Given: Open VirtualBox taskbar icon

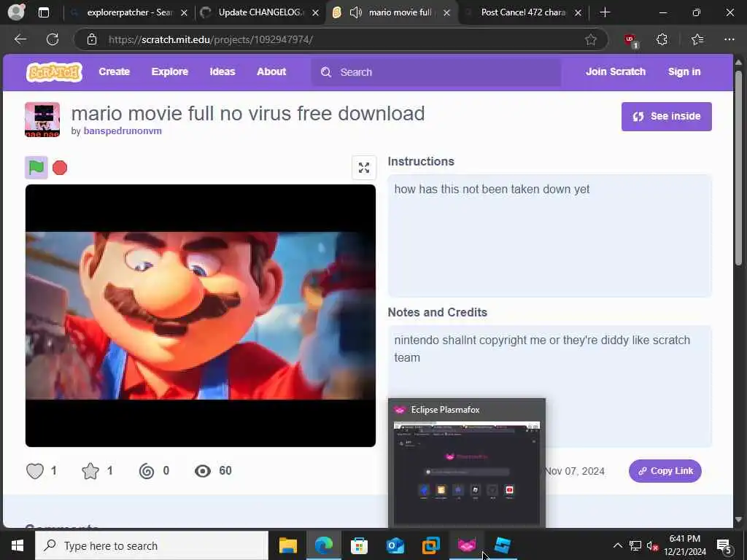Looking at the screenshot, I should coord(430,545).
